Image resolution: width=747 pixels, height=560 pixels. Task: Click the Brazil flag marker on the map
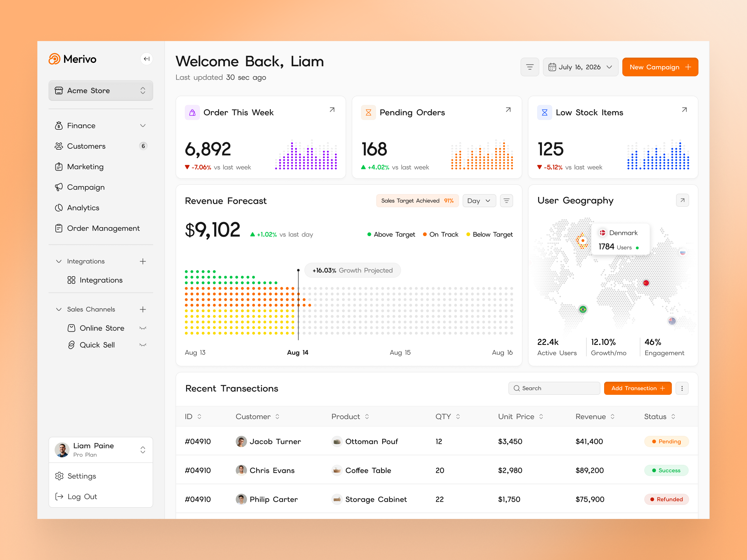583,309
